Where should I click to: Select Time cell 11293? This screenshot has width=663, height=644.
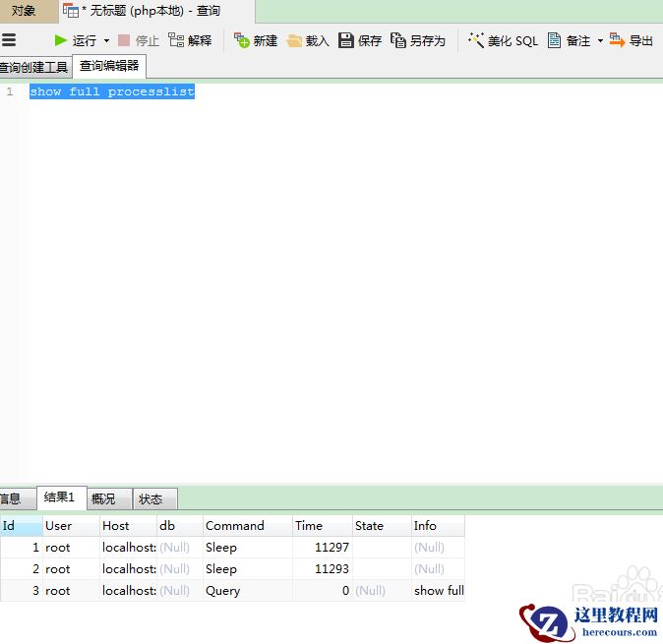click(x=323, y=568)
